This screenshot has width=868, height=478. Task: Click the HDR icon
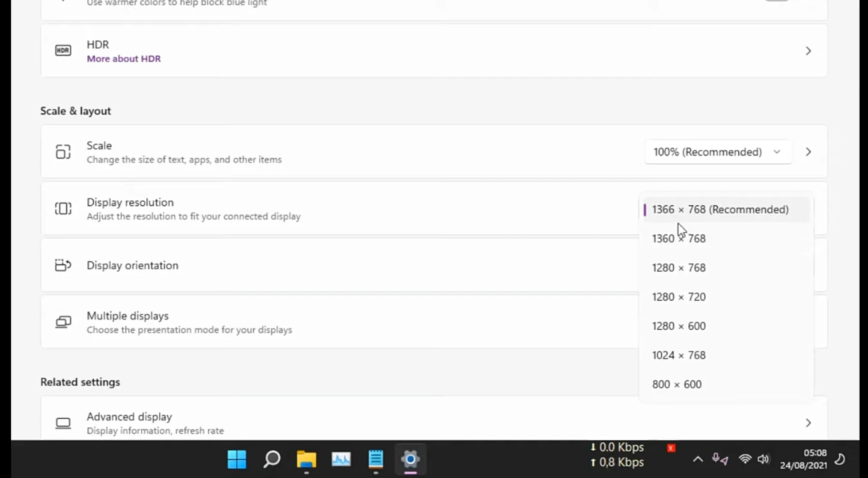pos(63,50)
